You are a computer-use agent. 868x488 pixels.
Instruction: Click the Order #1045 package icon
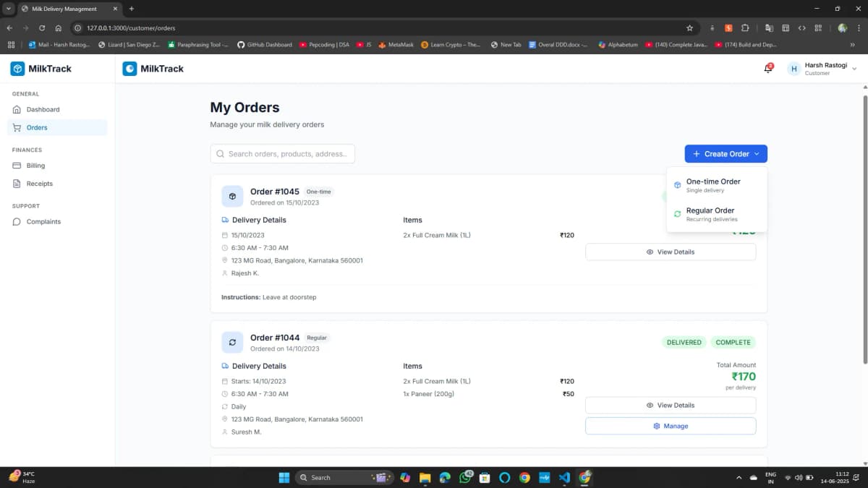(232, 196)
